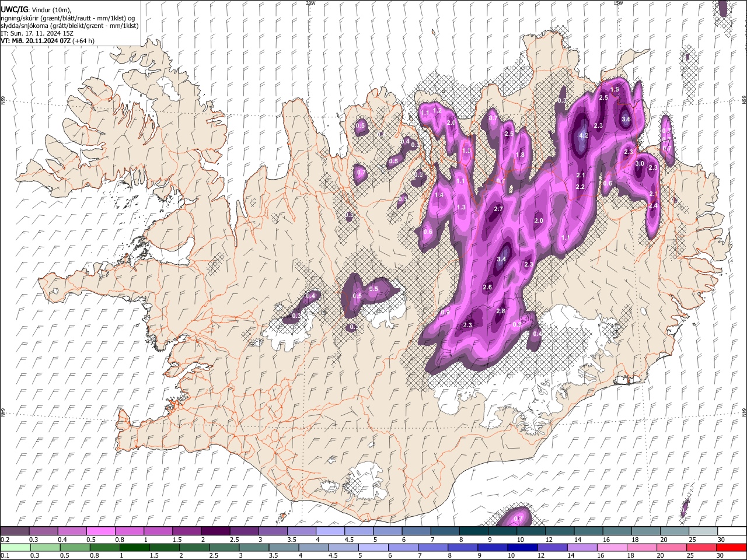This screenshot has width=747, height=560.
Task: Pick the light lavender swatch labeled 4 in upper legend
Action: (x=330, y=531)
